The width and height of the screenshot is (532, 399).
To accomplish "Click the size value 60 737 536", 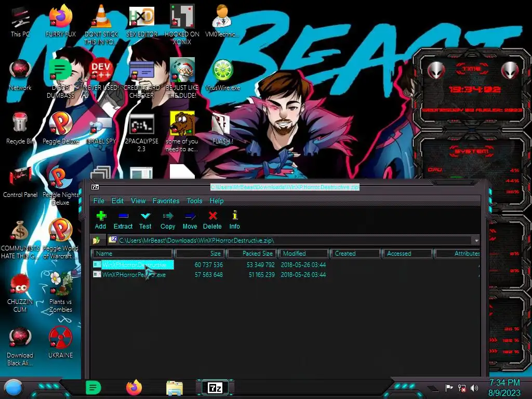I will tap(209, 264).
